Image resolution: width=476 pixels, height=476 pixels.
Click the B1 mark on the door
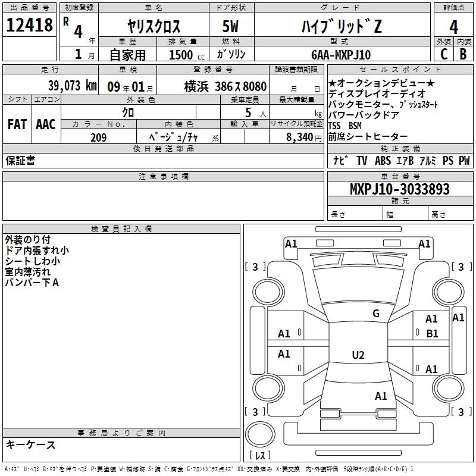pyautogui.click(x=432, y=334)
